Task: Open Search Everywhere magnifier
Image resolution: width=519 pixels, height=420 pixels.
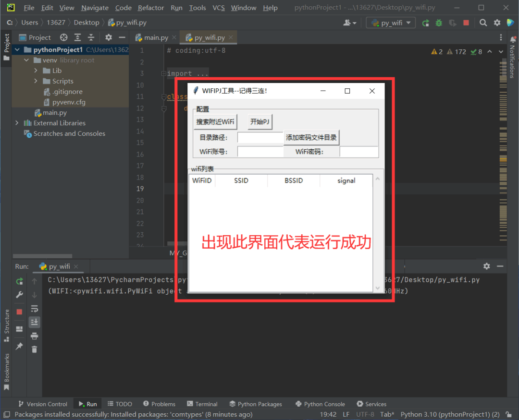Action: pyautogui.click(x=483, y=23)
